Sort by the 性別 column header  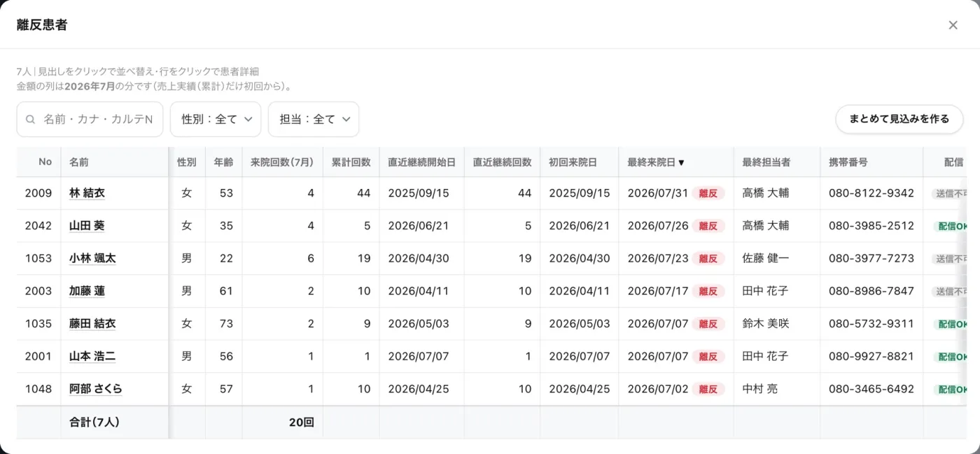[187, 162]
